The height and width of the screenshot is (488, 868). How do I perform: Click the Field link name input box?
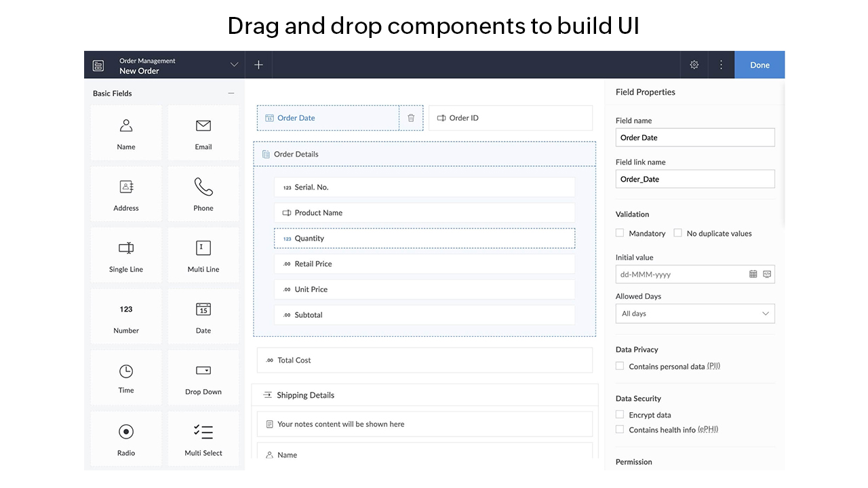694,179
